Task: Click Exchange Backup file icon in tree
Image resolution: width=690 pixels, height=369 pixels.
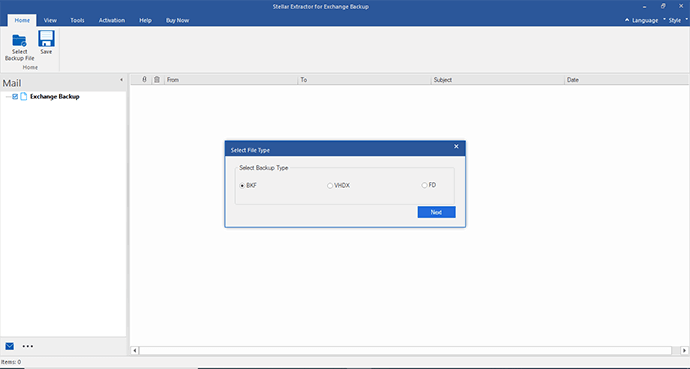Action: pos(24,96)
